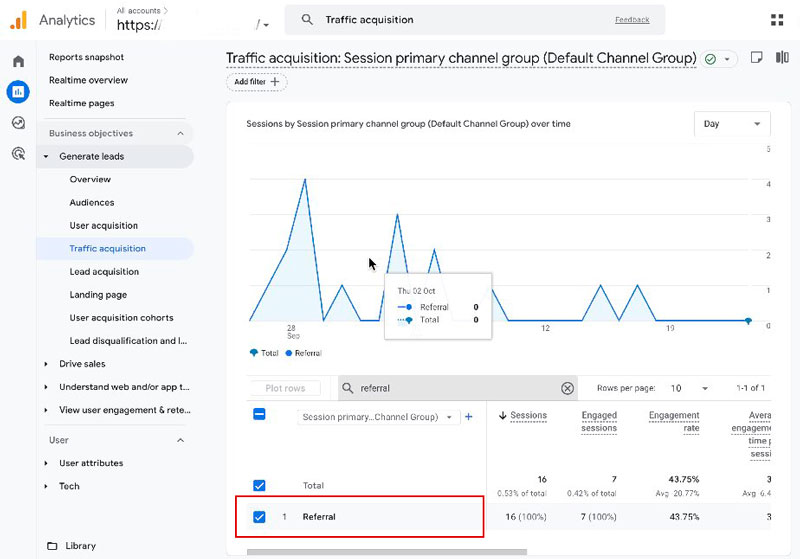Expand View user engagement & retention group
Image resolution: width=800 pixels, height=559 pixels.
(46, 410)
